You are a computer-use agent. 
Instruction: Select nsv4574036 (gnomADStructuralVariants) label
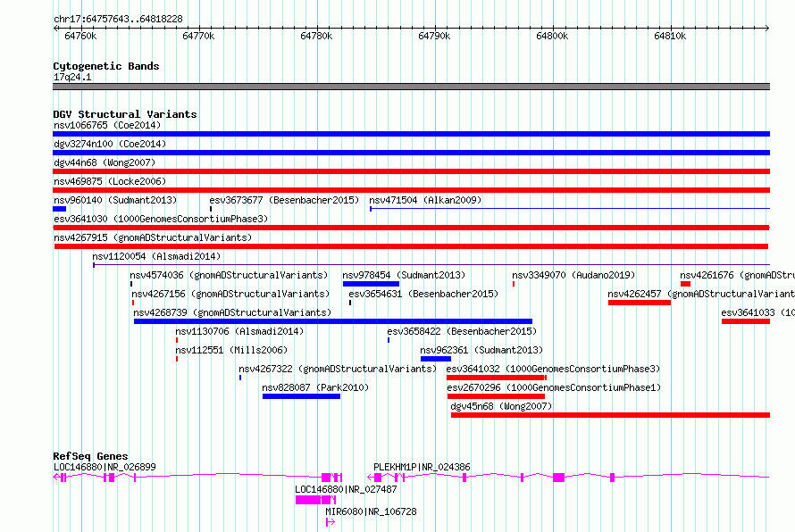pyautogui.click(x=229, y=275)
